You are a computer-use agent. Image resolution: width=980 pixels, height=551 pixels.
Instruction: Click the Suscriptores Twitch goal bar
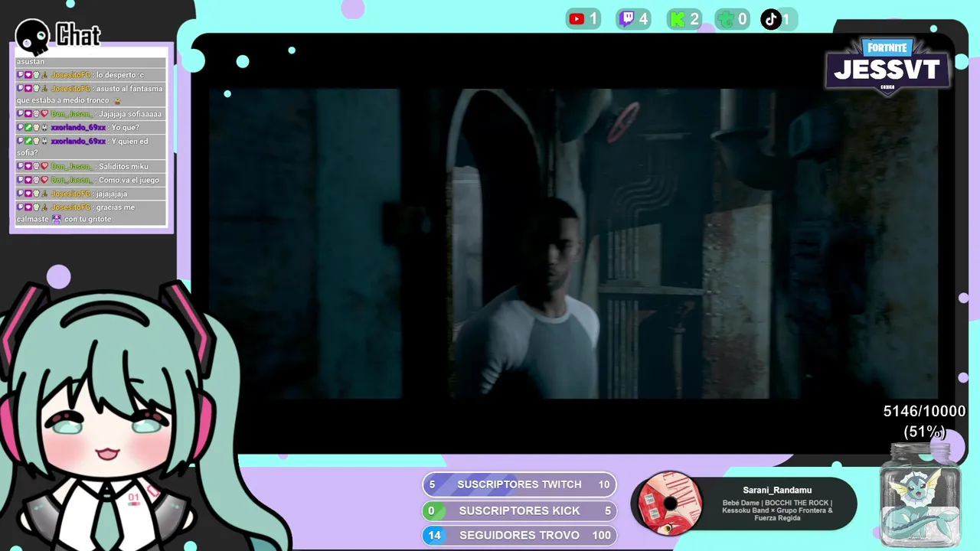click(519, 484)
